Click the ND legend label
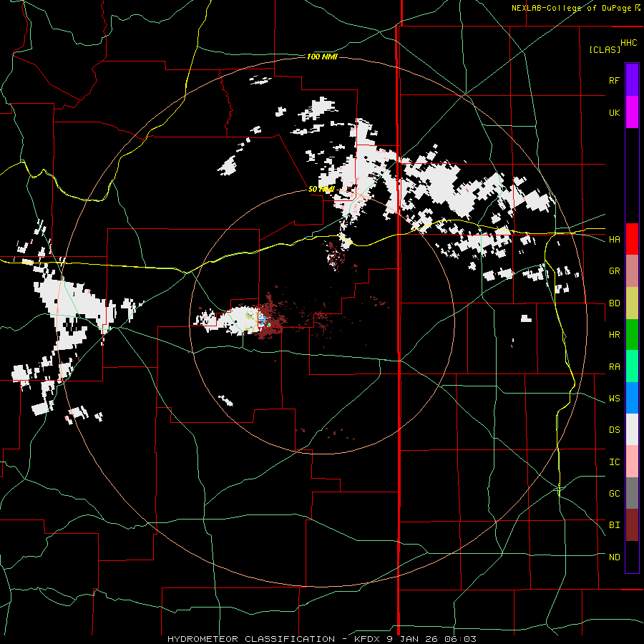The width and height of the screenshot is (644, 644). [x=614, y=557]
